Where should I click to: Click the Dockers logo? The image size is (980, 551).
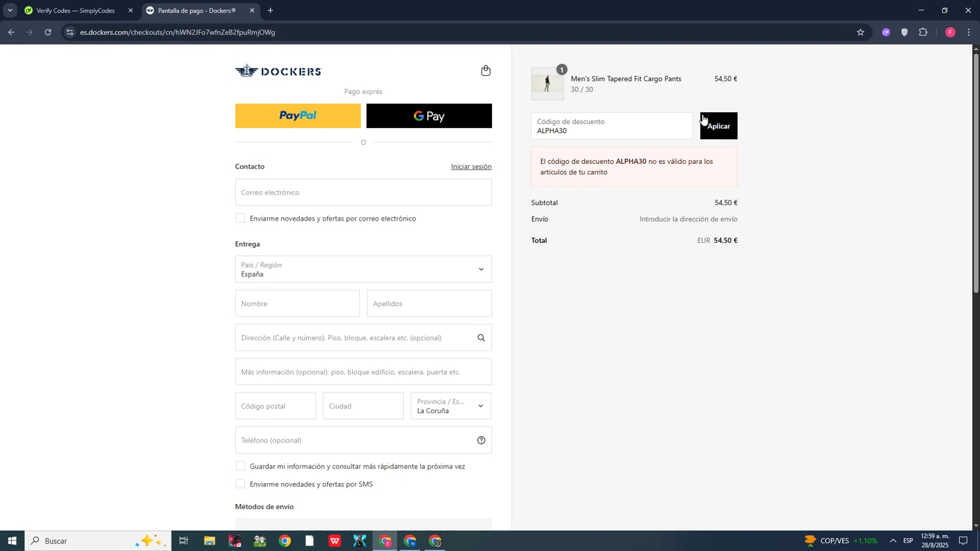click(x=278, y=71)
